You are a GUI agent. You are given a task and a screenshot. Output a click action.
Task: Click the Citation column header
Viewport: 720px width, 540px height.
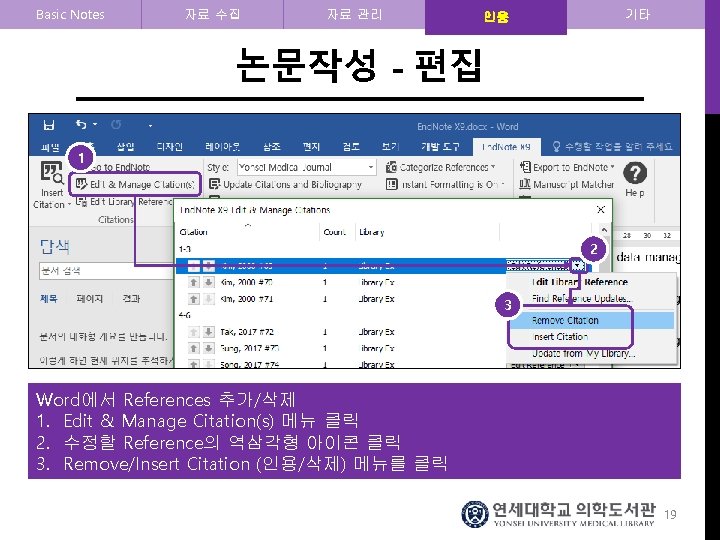(193, 232)
